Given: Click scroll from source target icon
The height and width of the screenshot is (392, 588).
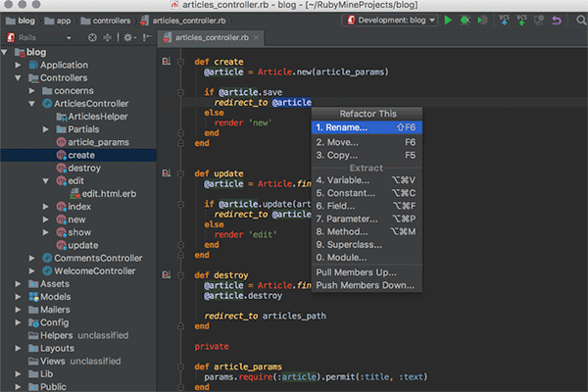Looking at the screenshot, I should 92,37.
